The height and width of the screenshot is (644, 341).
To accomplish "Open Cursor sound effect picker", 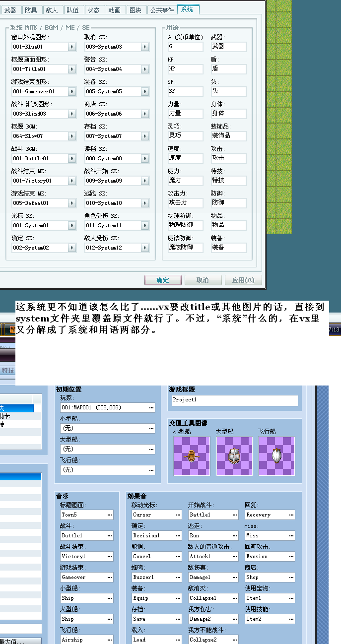I will point(178,515).
